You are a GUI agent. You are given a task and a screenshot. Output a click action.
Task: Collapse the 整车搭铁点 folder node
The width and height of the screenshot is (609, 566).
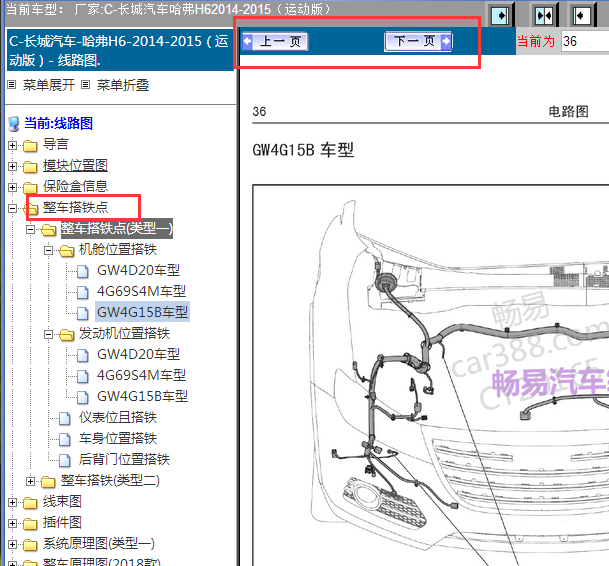[12, 208]
